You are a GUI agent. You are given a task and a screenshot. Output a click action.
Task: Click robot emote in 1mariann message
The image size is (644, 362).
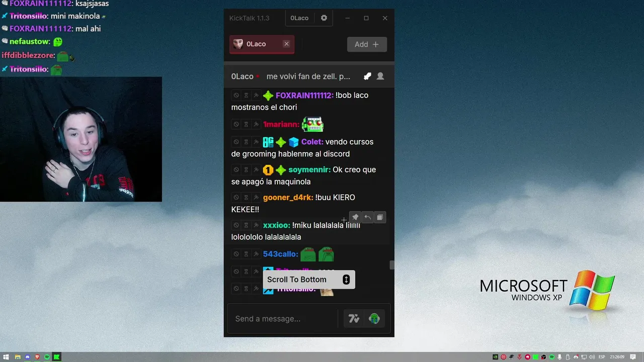pyautogui.click(x=312, y=124)
